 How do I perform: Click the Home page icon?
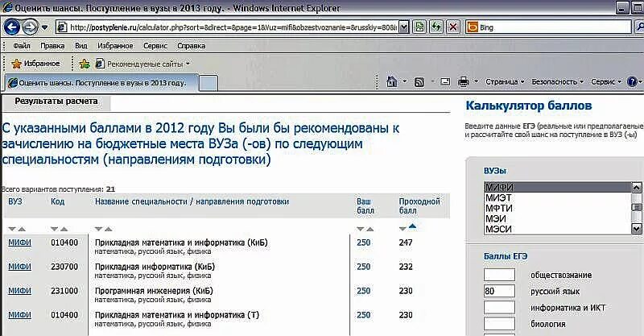pos(392,81)
